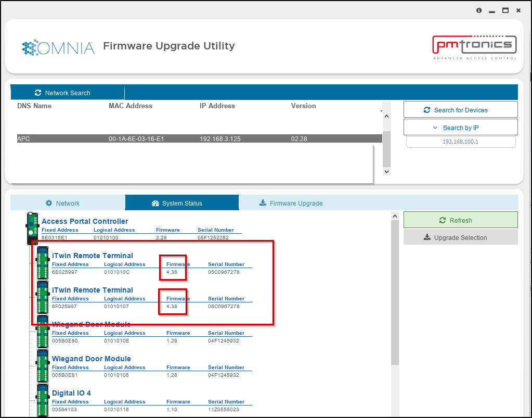This screenshot has height=418, width=532.
Task: Click the network list scrollbar thumb
Action: point(386,149)
